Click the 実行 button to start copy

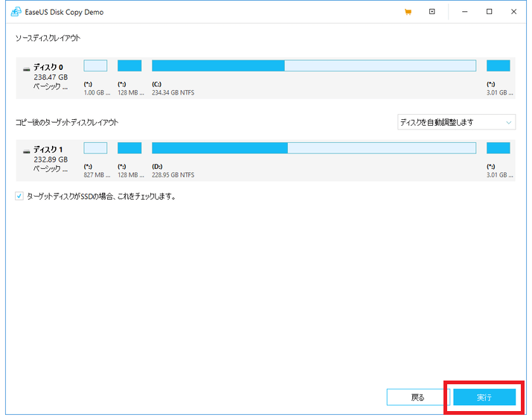[x=484, y=398]
